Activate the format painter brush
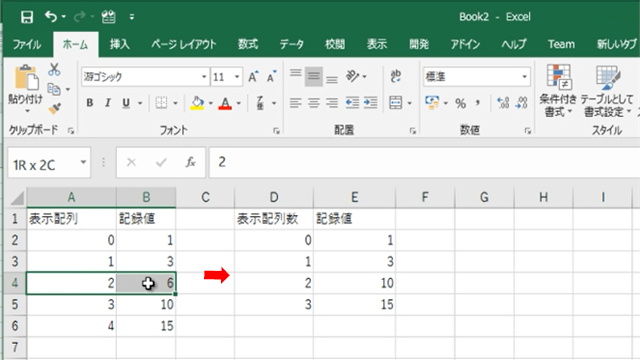 pos(54,108)
